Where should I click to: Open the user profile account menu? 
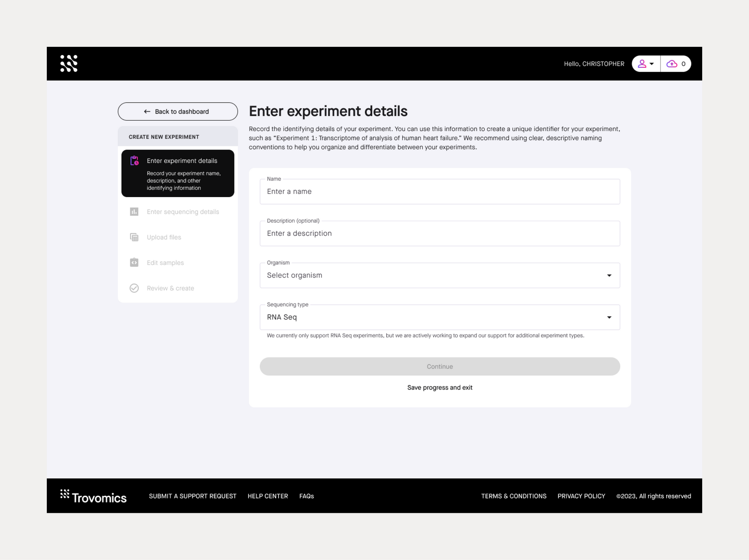[646, 64]
